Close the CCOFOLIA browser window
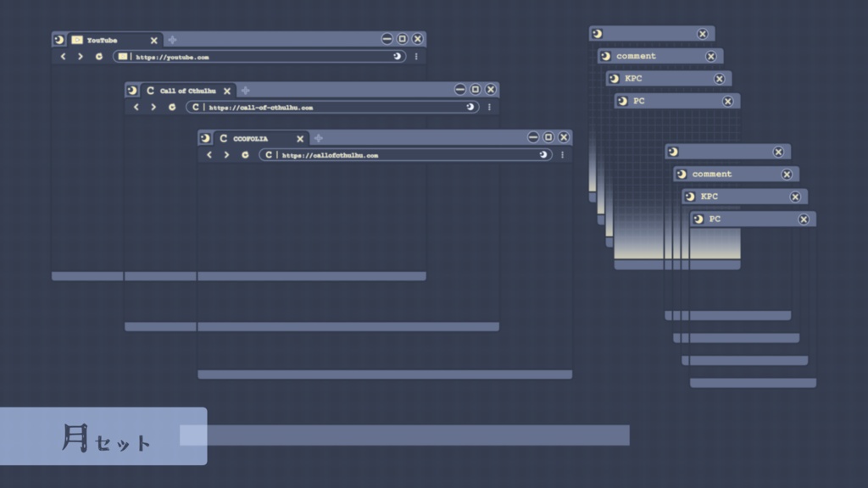The height and width of the screenshot is (488, 868). click(564, 137)
